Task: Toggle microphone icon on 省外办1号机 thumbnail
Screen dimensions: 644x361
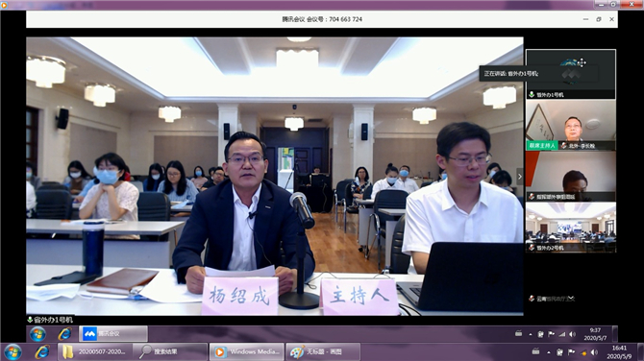Action: click(532, 95)
